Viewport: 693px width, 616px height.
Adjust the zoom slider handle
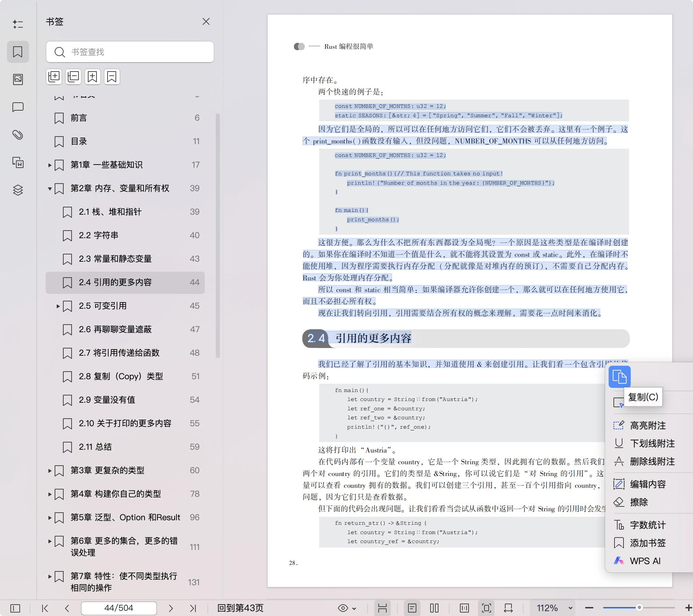[639, 608]
